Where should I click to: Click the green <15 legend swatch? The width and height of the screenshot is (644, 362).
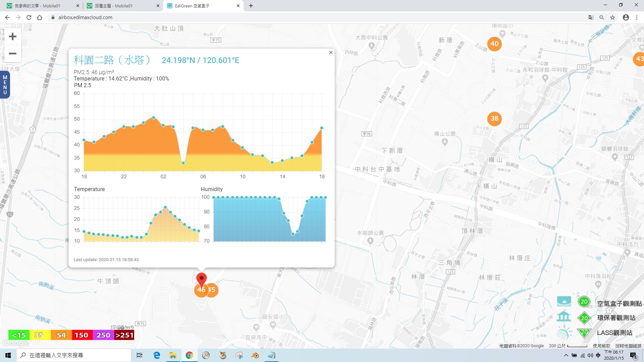tap(19, 335)
